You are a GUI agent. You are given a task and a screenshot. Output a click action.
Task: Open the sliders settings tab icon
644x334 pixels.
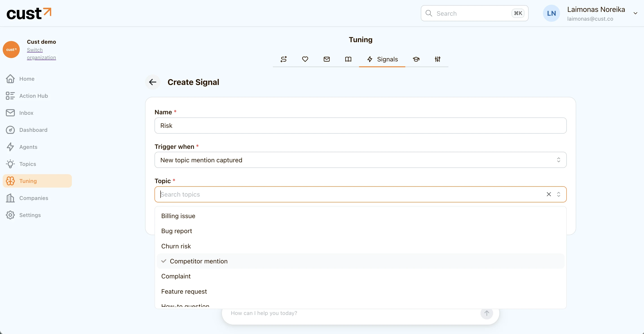point(437,59)
